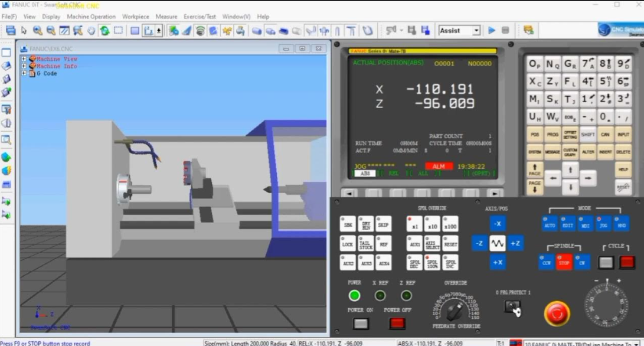The width and height of the screenshot is (644, 346).
Task: Click the zoom in magnifier toolbar icon
Action: point(37,31)
